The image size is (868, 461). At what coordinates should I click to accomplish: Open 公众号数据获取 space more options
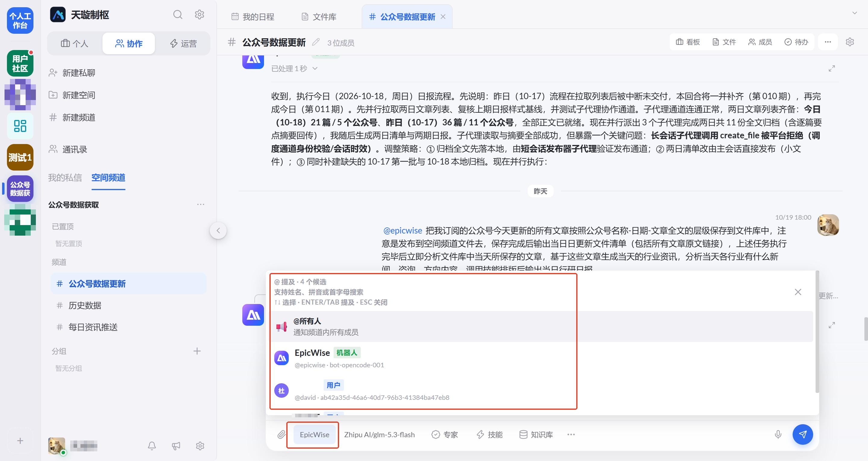(200, 205)
